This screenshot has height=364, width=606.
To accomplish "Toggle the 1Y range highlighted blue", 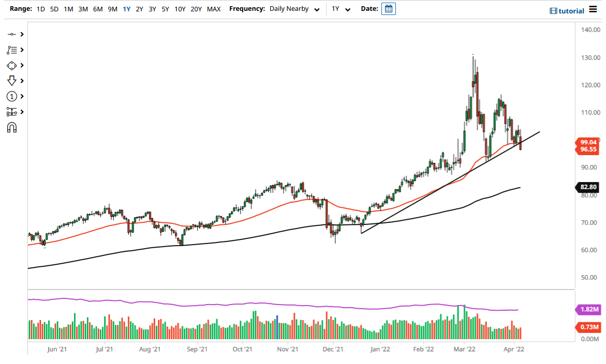I will tap(126, 9).
